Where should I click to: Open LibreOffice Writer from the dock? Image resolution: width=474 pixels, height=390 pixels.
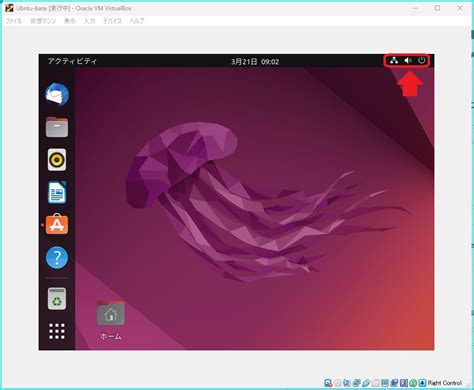pyautogui.click(x=57, y=192)
